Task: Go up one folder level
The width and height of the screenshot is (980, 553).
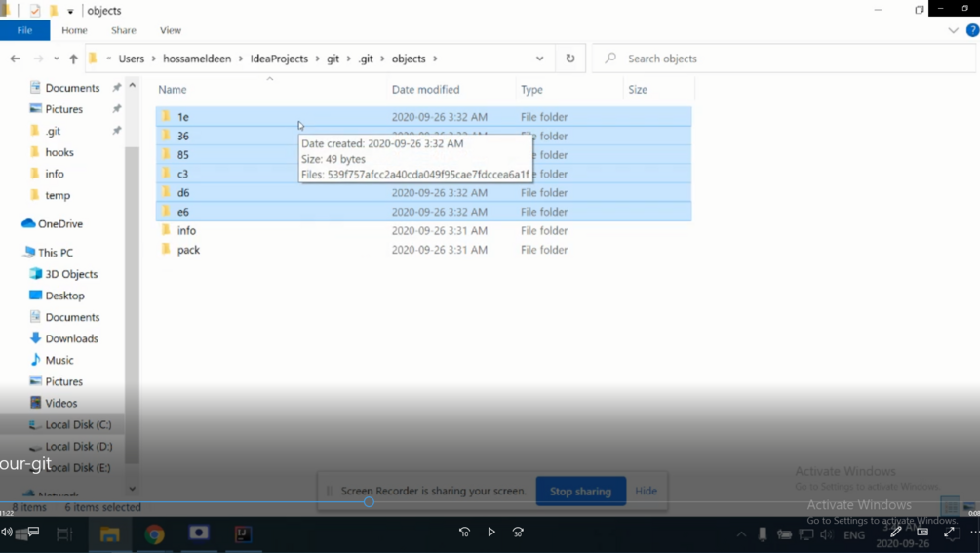Action: point(73,59)
